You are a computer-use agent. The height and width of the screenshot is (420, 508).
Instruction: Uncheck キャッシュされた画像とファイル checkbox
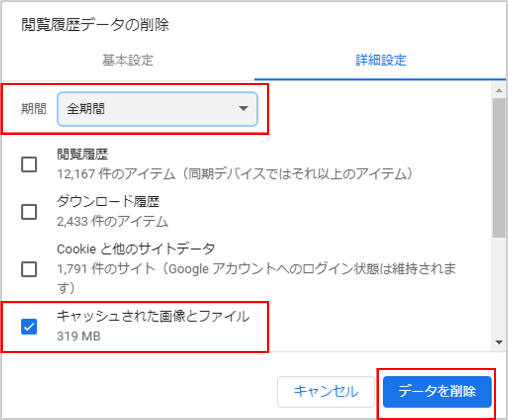point(29,326)
